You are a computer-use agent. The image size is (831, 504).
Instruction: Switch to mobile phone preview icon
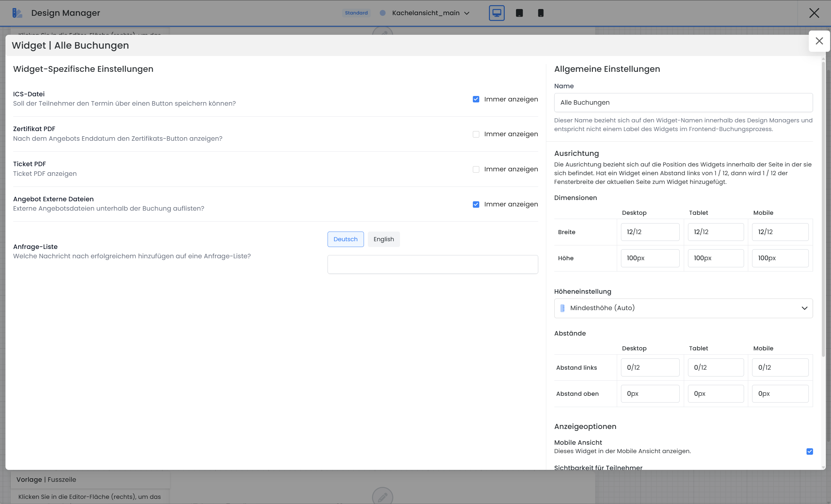tap(540, 13)
